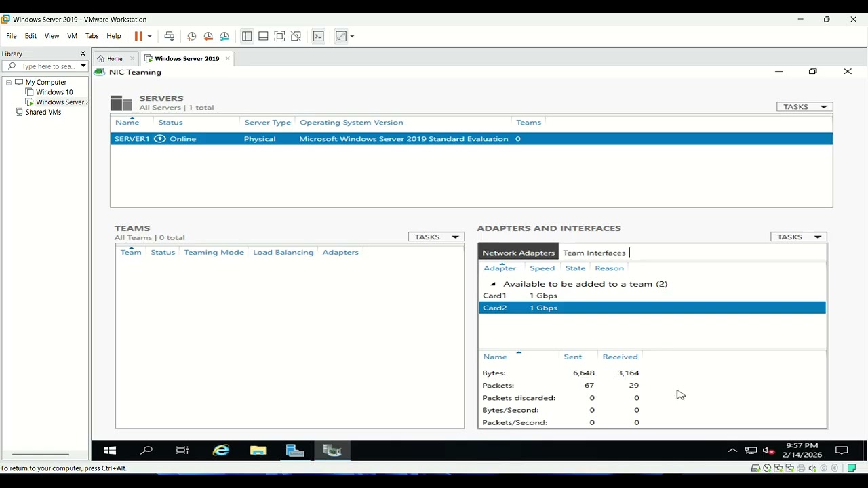The height and width of the screenshot is (488, 868).
Task: Close the Home tab
Action: pos(132,58)
